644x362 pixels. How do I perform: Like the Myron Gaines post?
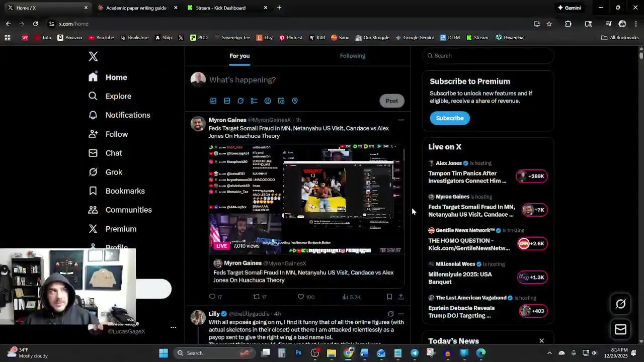coord(306,297)
